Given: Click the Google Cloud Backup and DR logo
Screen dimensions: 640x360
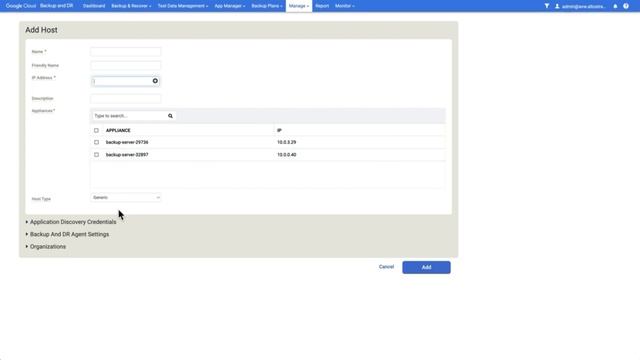Looking at the screenshot, I should pos(39,6).
